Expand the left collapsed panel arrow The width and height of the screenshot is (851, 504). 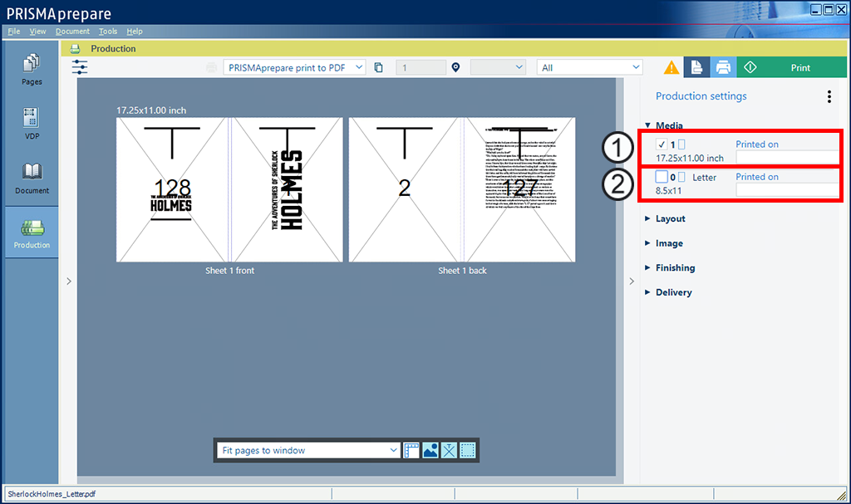coord(69,281)
